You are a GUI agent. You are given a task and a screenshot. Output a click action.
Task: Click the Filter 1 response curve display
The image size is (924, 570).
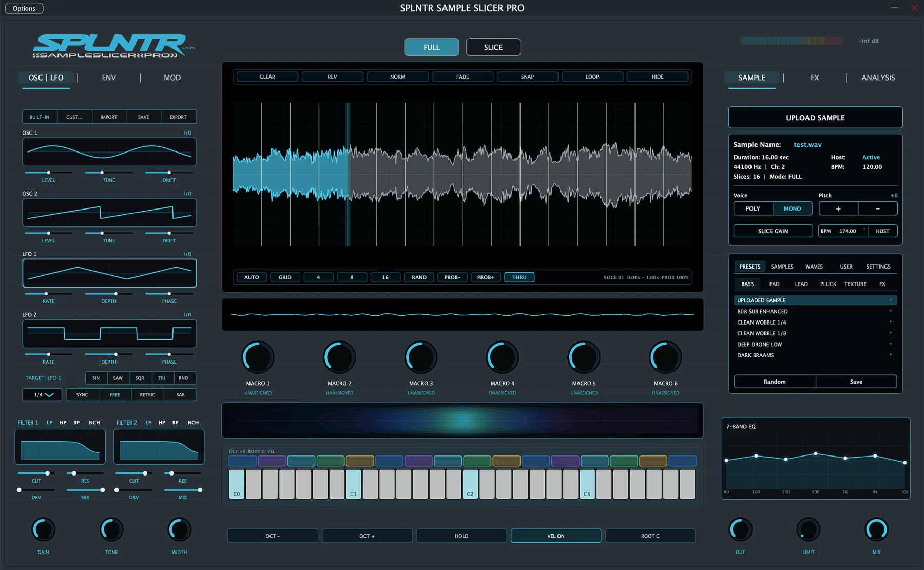[x=60, y=447]
